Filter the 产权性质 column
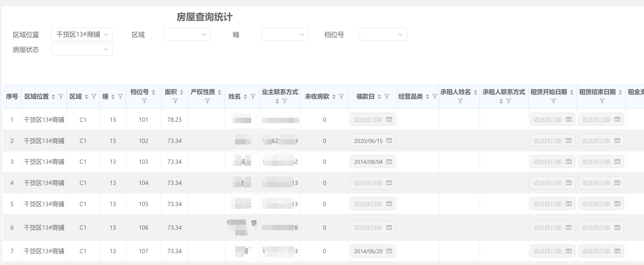This screenshot has height=265, width=644. [x=207, y=101]
